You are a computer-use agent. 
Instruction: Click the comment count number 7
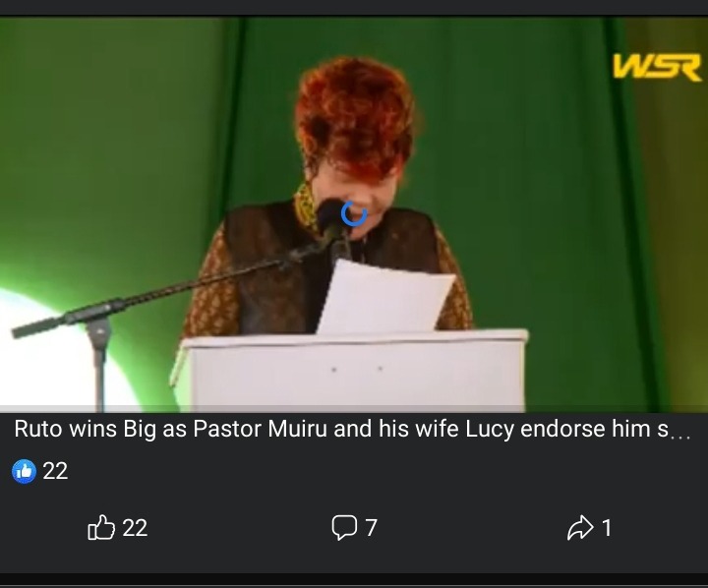pos(371,528)
